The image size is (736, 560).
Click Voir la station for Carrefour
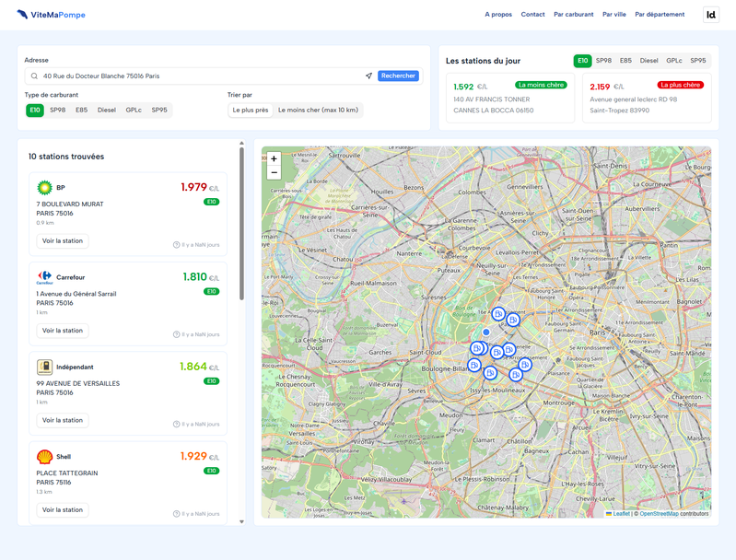tap(63, 331)
